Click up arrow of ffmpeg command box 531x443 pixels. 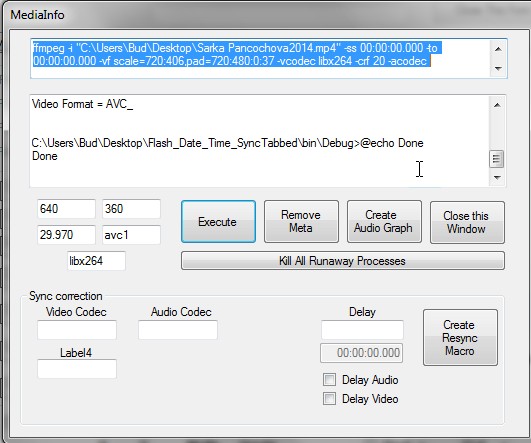[498, 49]
